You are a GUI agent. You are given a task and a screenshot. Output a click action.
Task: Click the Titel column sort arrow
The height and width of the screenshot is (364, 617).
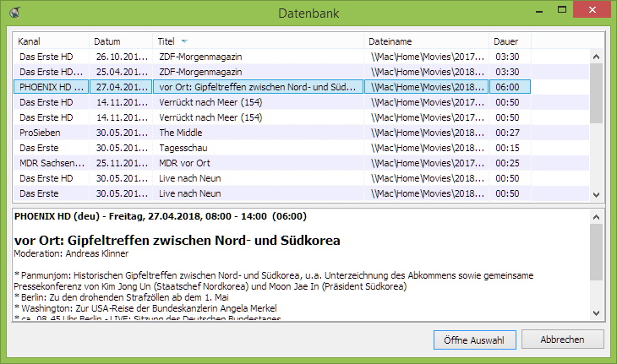tap(184, 41)
